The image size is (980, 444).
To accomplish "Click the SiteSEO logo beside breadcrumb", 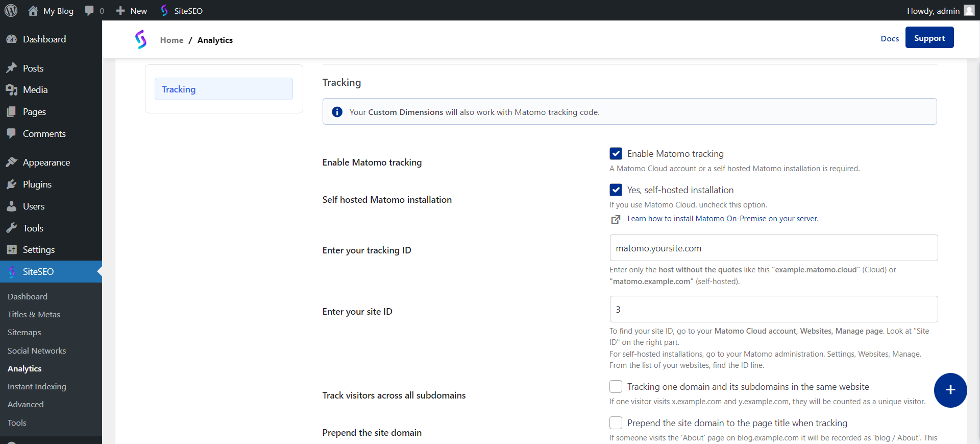I will 141,39.
